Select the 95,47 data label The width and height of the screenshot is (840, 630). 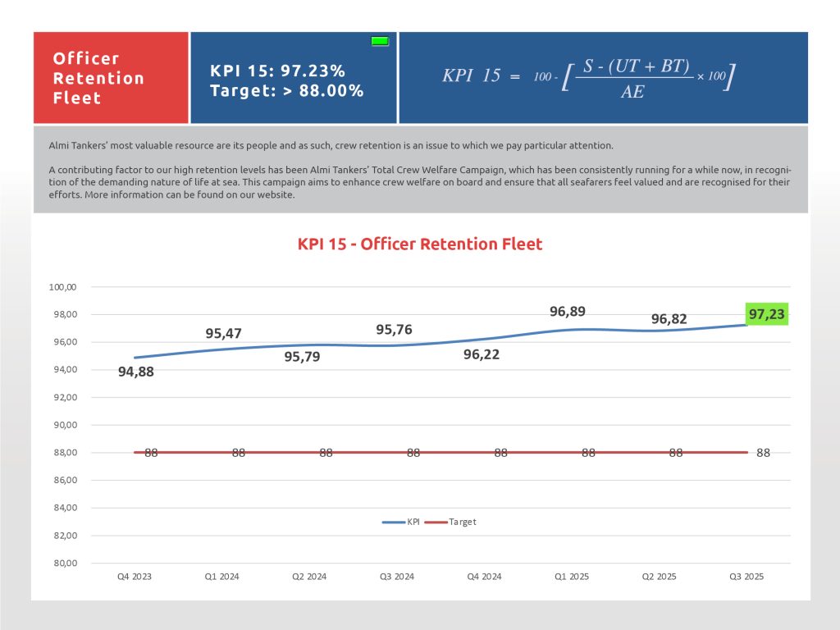click(x=223, y=333)
